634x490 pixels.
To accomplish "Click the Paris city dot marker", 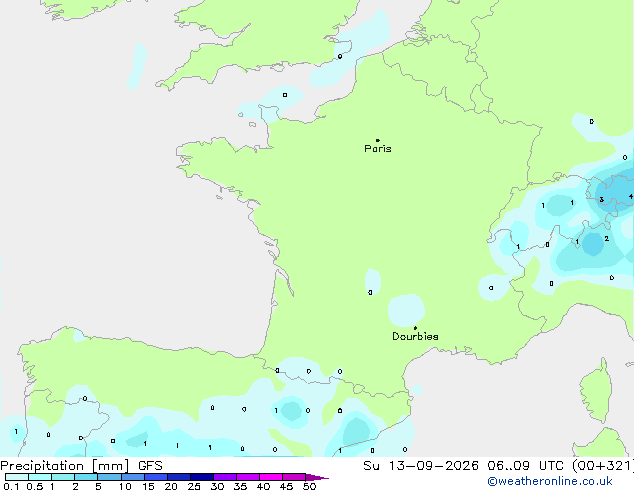I will pyautogui.click(x=378, y=140).
